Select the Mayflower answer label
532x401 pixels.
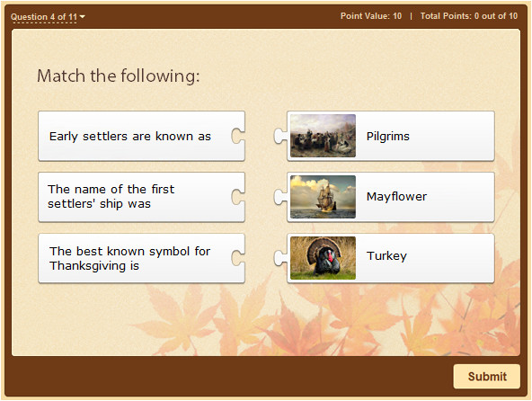coord(396,197)
